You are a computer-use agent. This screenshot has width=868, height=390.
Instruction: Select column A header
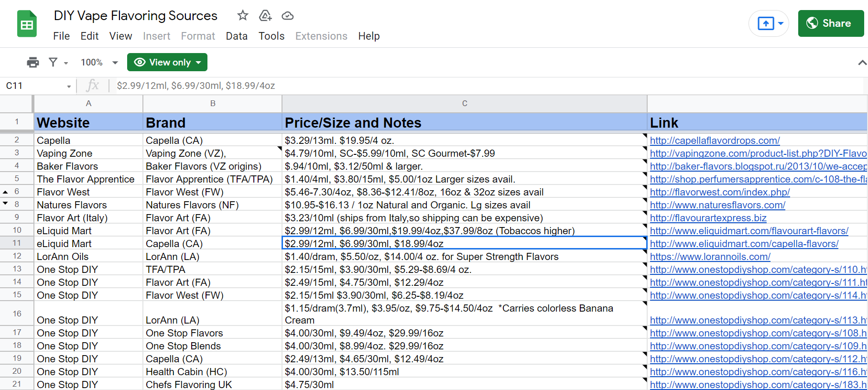(88, 103)
